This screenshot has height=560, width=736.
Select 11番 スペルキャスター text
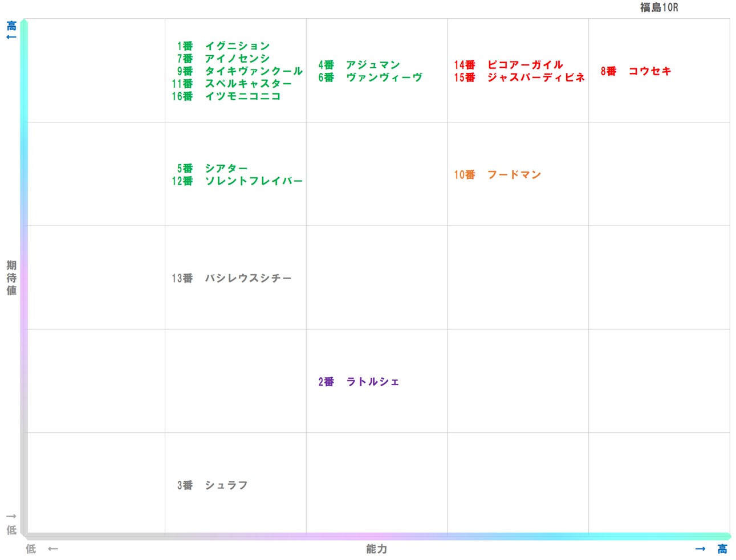tap(234, 83)
